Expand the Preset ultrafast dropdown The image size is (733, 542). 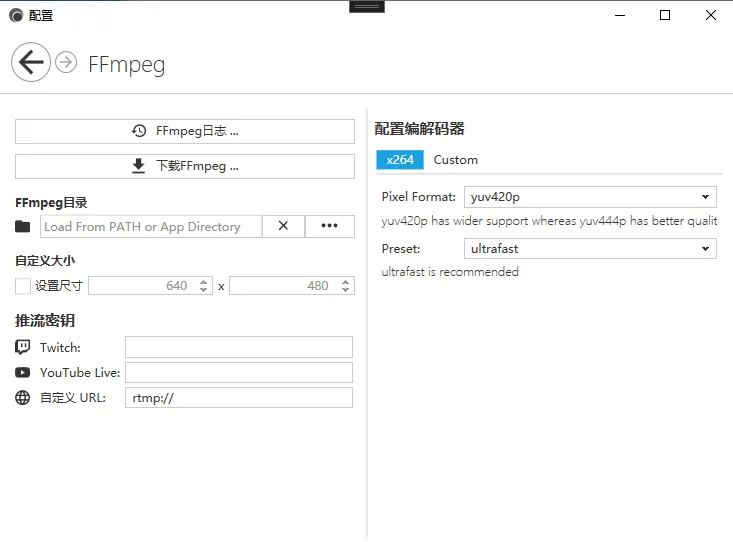590,249
